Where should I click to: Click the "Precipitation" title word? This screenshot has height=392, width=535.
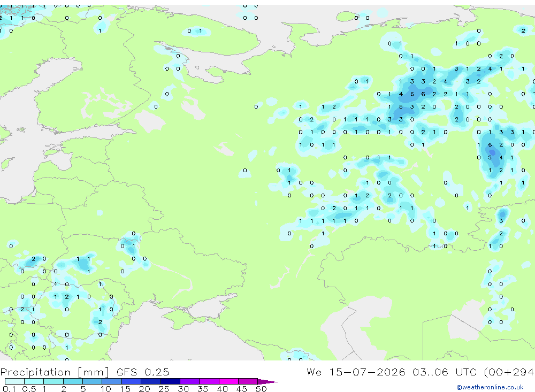pos(35,372)
